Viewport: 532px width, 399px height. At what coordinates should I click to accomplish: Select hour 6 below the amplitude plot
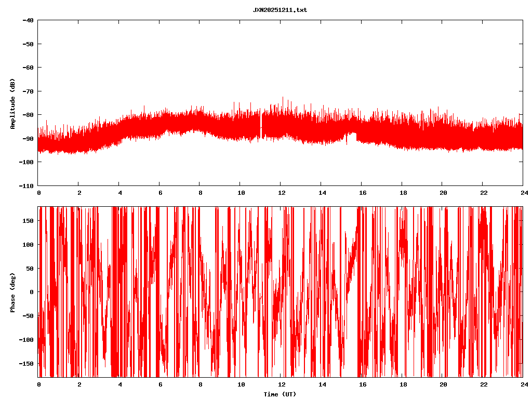coord(160,192)
